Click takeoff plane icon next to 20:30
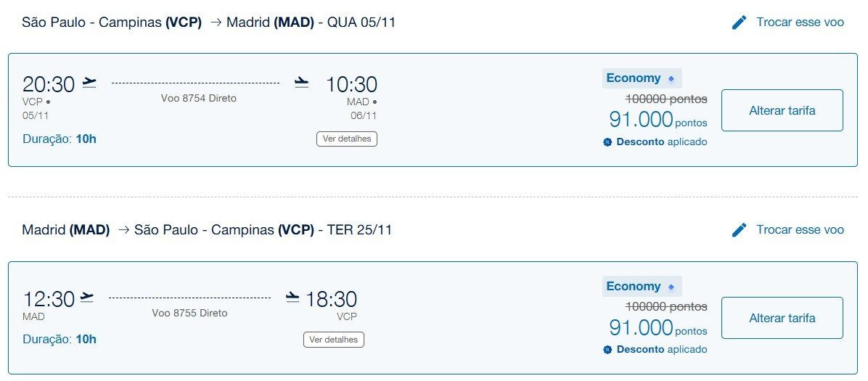The image size is (868, 381). tap(89, 83)
